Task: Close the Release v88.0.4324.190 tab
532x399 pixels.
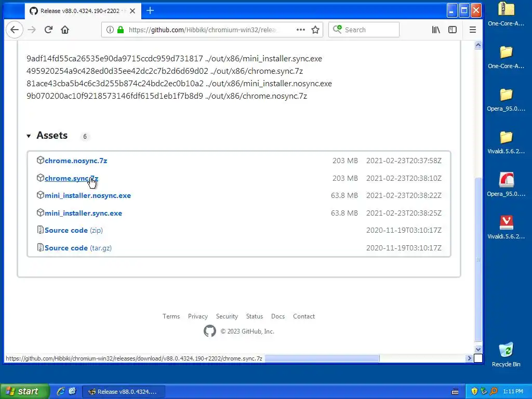Action: (x=132, y=11)
